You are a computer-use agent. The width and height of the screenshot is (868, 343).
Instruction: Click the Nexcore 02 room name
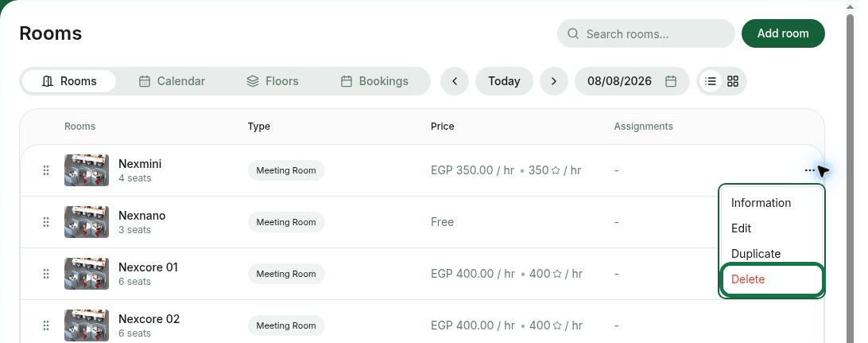click(149, 319)
